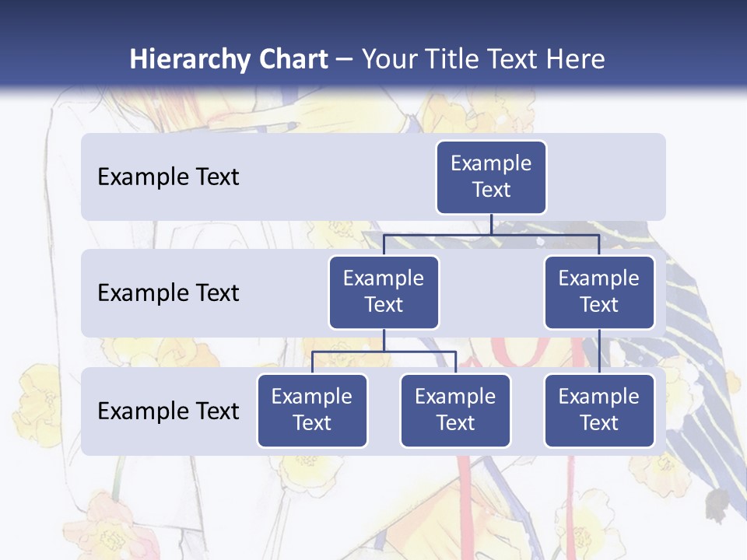This screenshot has width=747, height=560.
Task: Select the bottom-left Example Text box
Action: [312, 411]
